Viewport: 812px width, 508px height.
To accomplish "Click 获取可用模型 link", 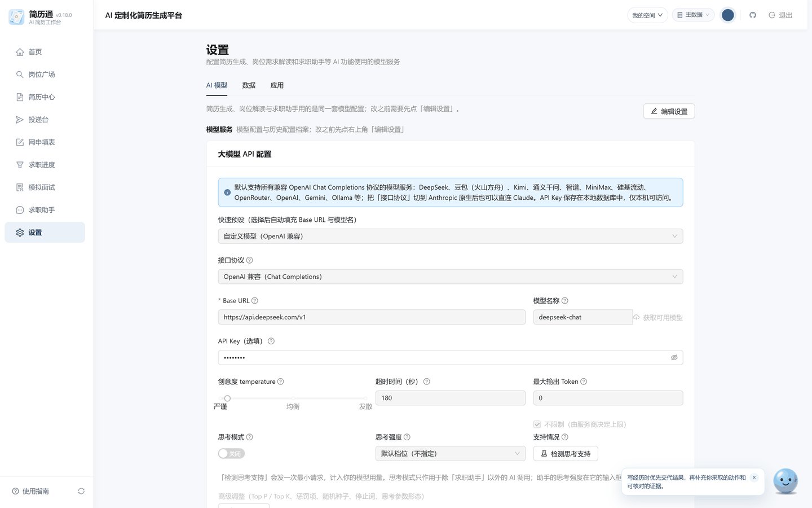I will point(658,318).
